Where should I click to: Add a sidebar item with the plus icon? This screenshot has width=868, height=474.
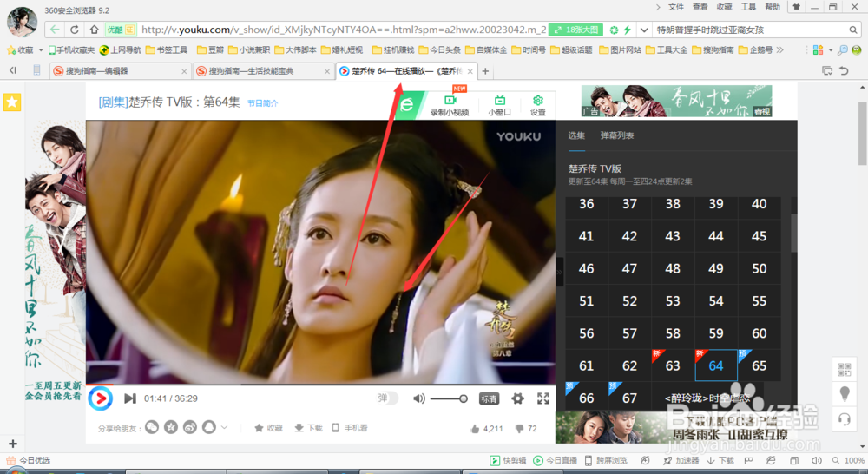[x=13, y=444]
